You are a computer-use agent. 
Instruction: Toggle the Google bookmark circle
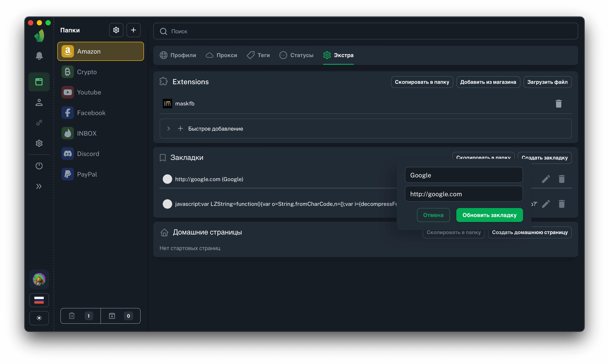coord(168,179)
